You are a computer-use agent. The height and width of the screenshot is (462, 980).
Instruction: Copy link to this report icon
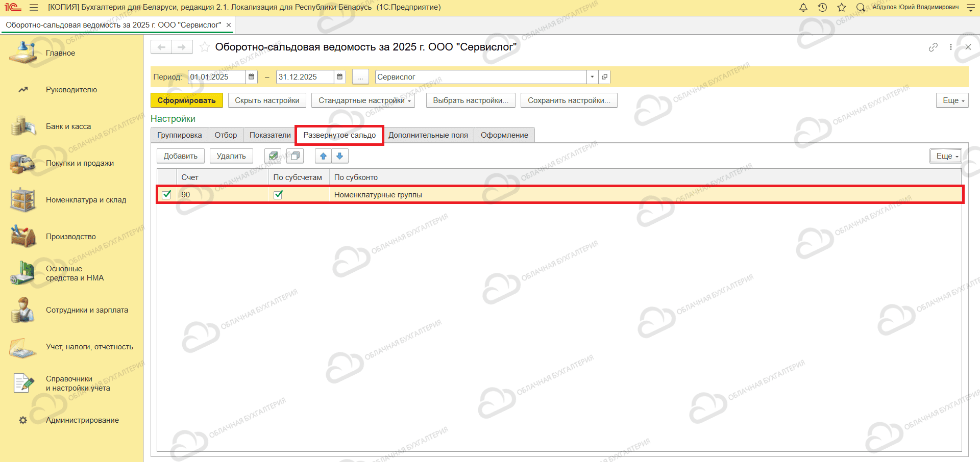point(933,47)
